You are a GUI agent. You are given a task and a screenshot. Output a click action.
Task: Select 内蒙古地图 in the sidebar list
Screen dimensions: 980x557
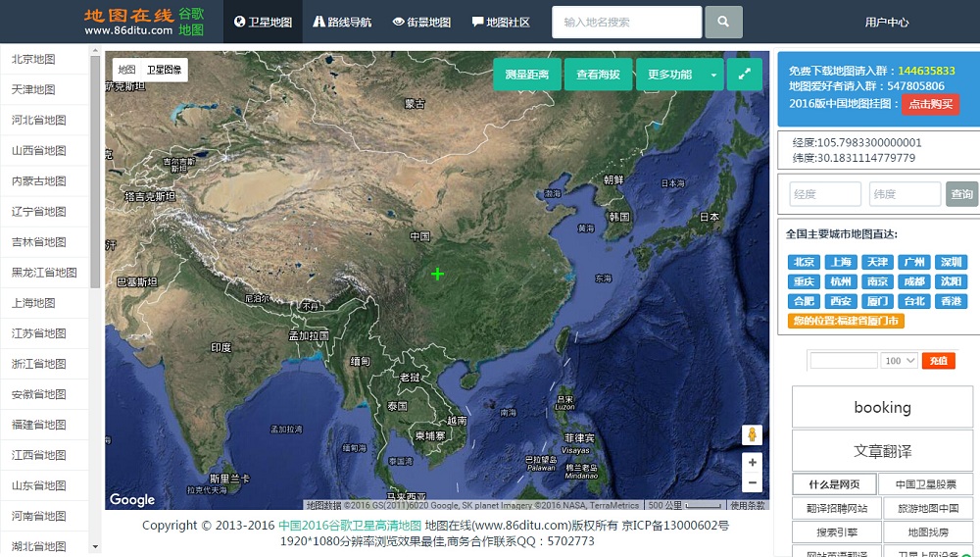44,180
